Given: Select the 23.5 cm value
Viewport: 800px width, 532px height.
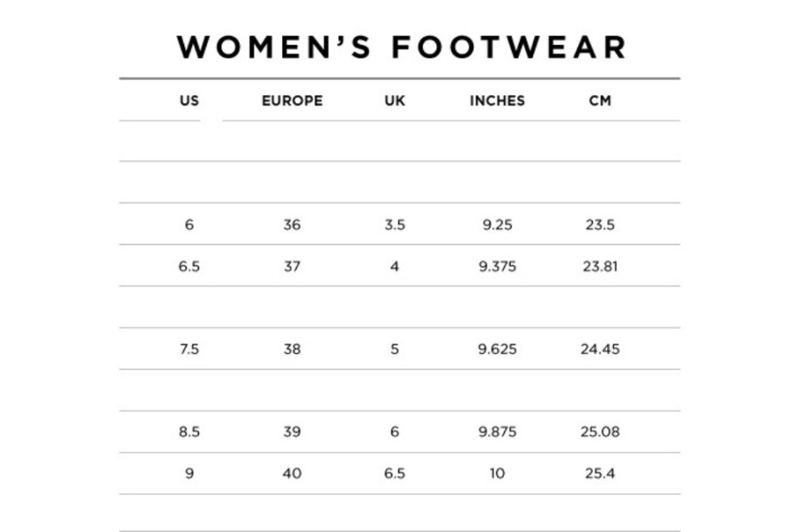Looking at the screenshot, I should pyautogui.click(x=600, y=225).
